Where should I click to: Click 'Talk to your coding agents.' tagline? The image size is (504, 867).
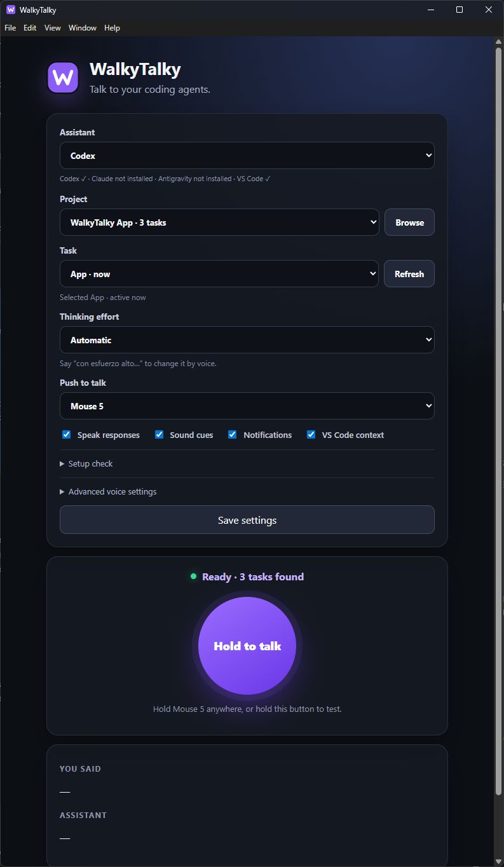(150, 90)
